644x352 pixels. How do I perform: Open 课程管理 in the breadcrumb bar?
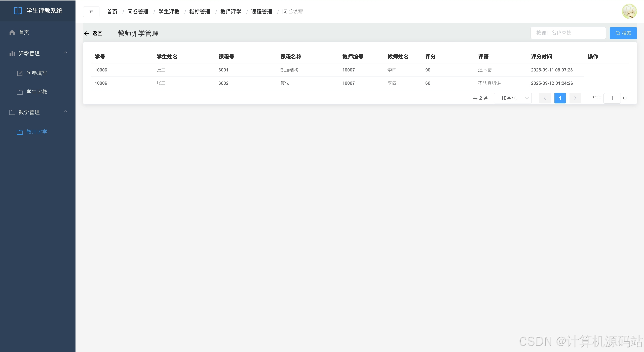262,12
